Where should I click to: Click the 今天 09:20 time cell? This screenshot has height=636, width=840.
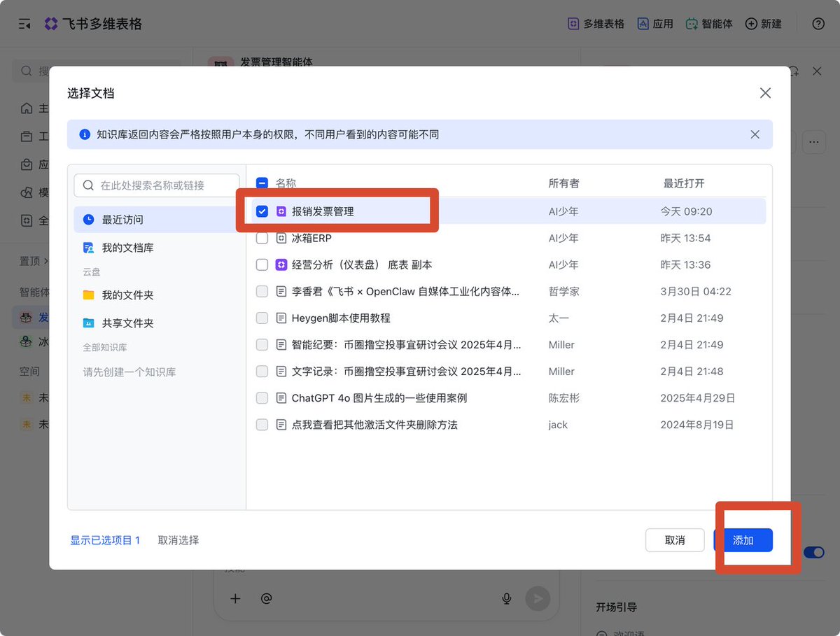pyautogui.click(x=686, y=211)
